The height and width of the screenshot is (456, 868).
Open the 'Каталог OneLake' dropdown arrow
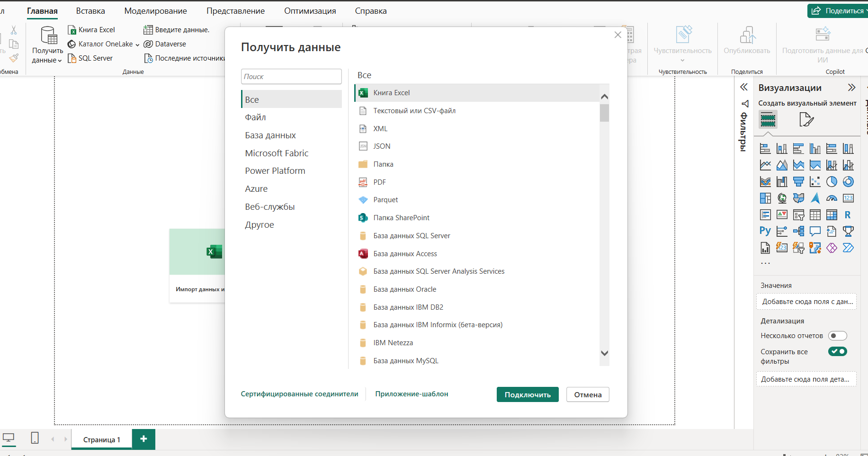[137, 45]
